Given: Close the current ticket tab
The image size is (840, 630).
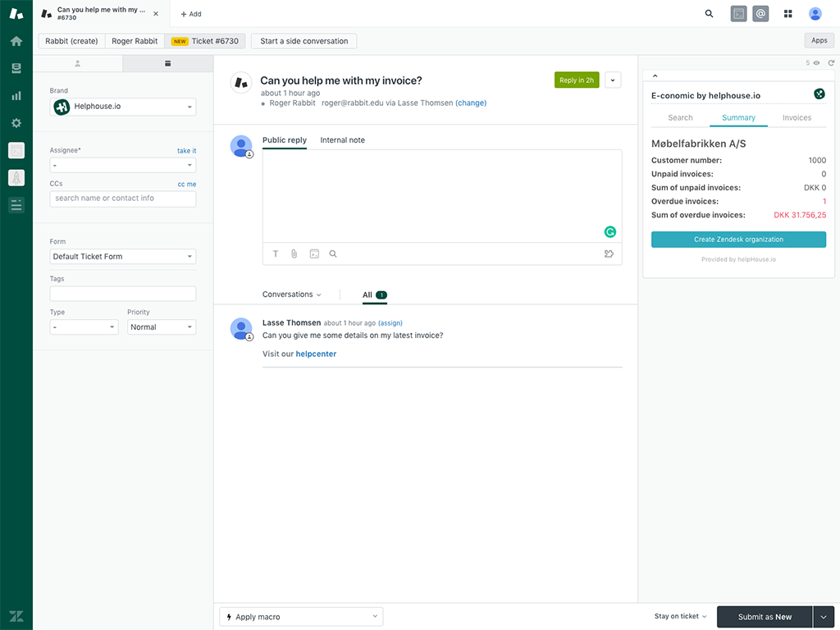Looking at the screenshot, I should pyautogui.click(x=156, y=14).
